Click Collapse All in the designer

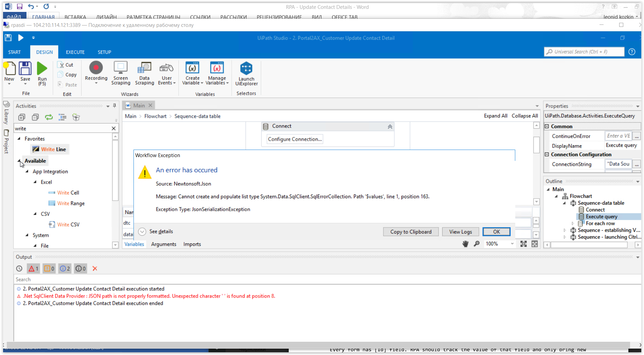(525, 116)
